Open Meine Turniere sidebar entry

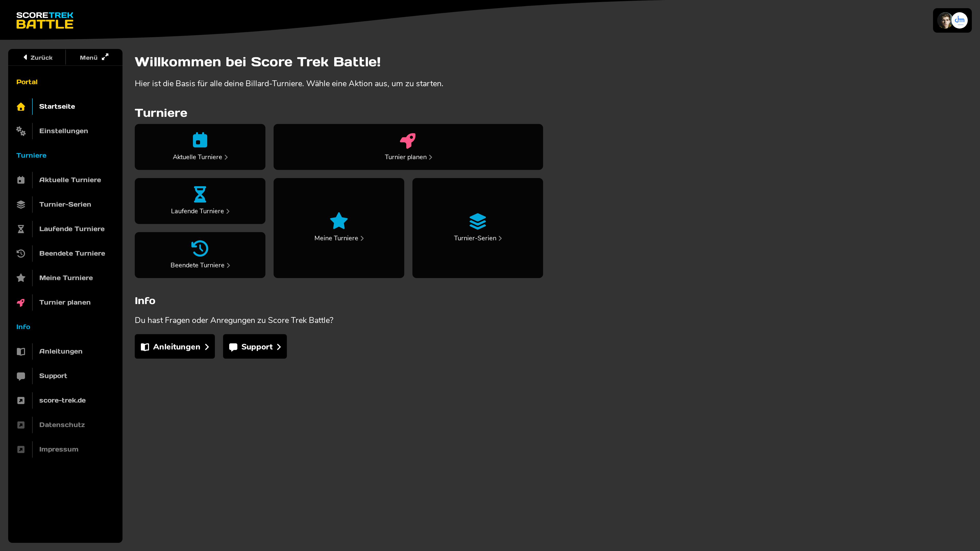tap(66, 278)
